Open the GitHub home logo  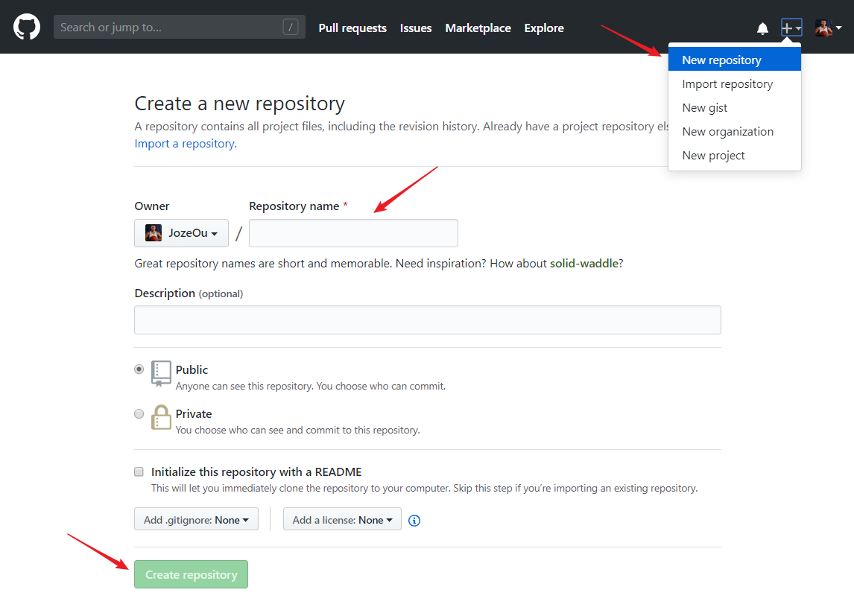[27, 28]
